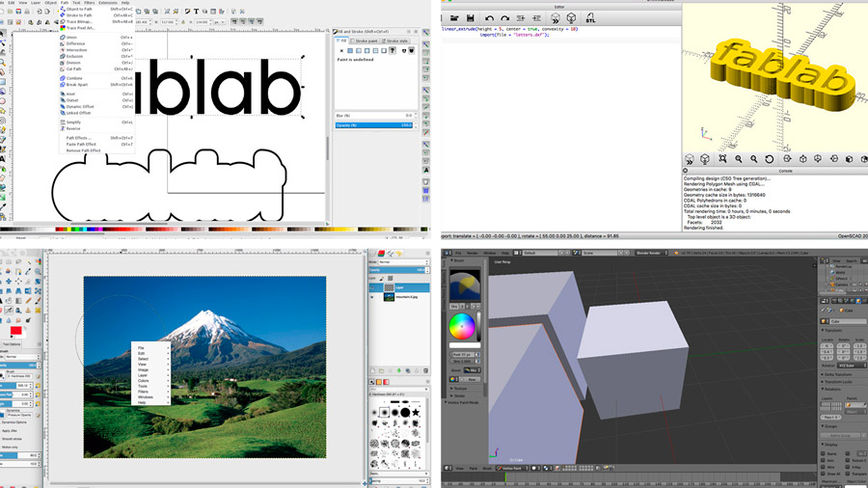Viewport: 868px width, 488px height.
Task: Click the Indent icon in the OpenSCAD toolbar
Action: [x=536, y=18]
